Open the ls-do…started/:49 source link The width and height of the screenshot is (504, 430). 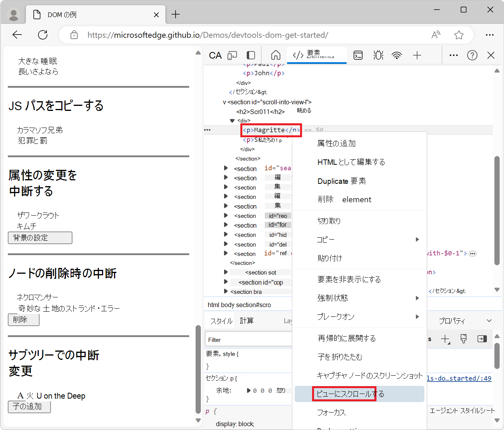(459, 378)
